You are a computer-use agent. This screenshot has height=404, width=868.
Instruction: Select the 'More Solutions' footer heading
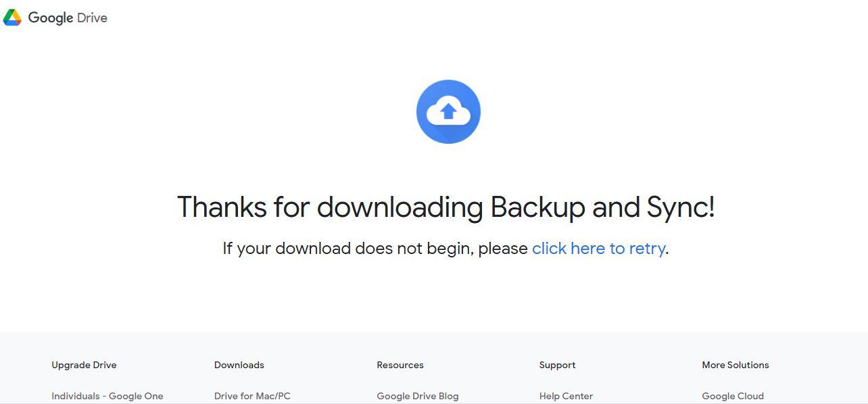[x=736, y=365]
